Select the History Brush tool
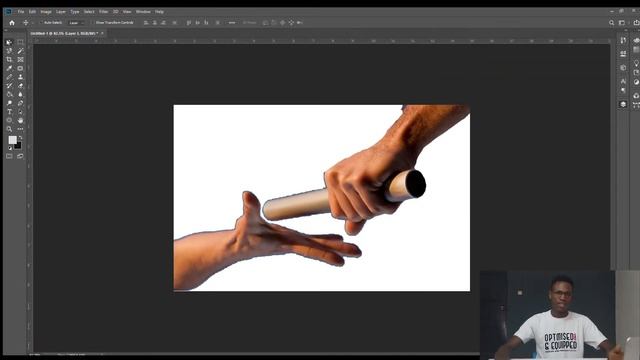640x360 pixels. (x=9, y=86)
